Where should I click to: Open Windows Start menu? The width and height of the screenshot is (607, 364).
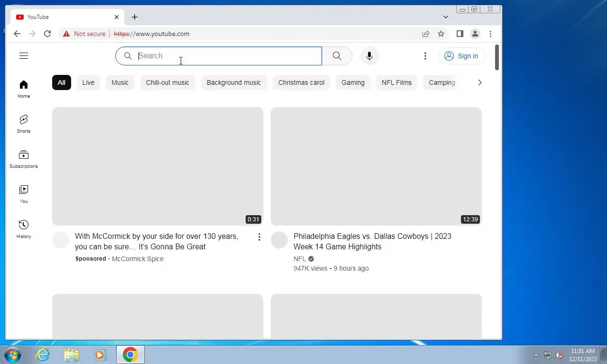coord(13,355)
